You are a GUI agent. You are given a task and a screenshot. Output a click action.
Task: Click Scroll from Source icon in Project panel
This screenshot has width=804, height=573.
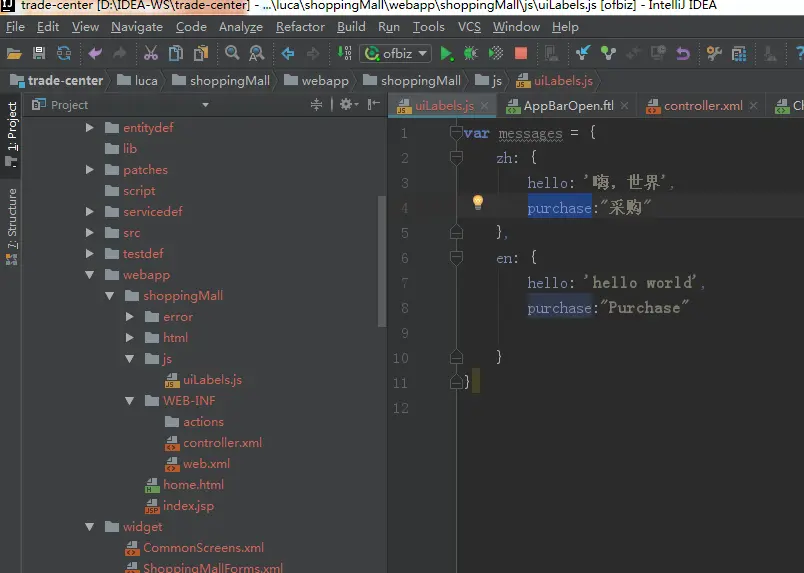coord(316,105)
